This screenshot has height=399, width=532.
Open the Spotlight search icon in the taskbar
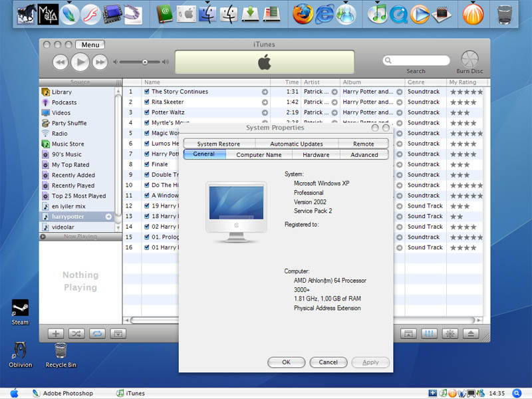click(517, 393)
